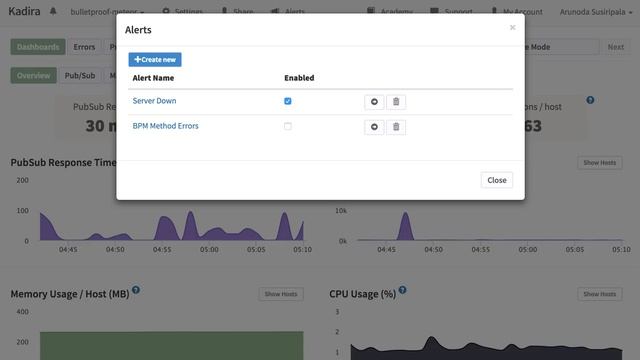This screenshot has width=640, height=360.
Task: Select the Overview sub-tab
Action: click(33, 76)
